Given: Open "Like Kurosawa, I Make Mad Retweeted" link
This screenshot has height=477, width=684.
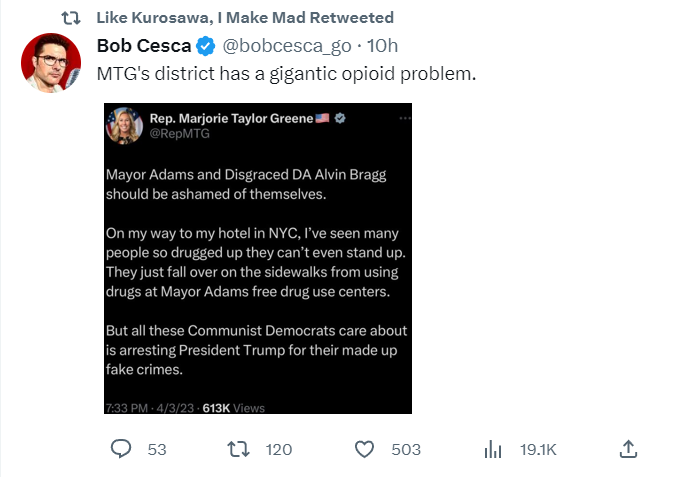Looking at the screenshot, I should (245, 18).
